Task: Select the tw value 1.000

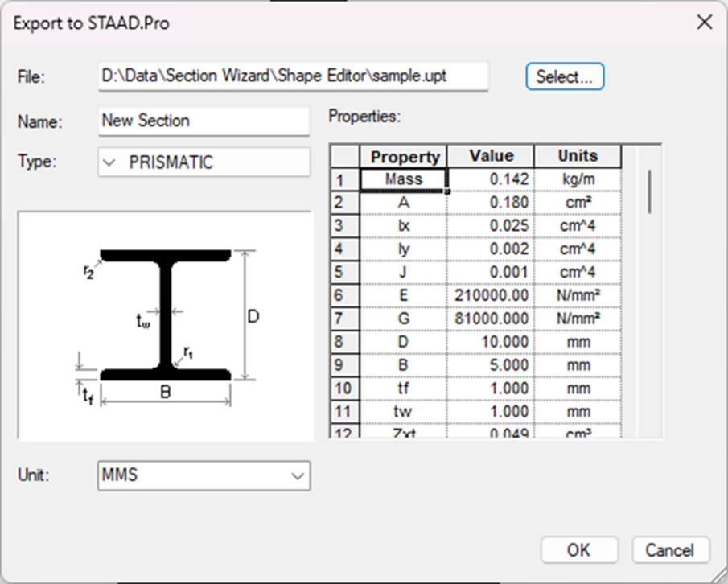Action: (x=491, y=411)
